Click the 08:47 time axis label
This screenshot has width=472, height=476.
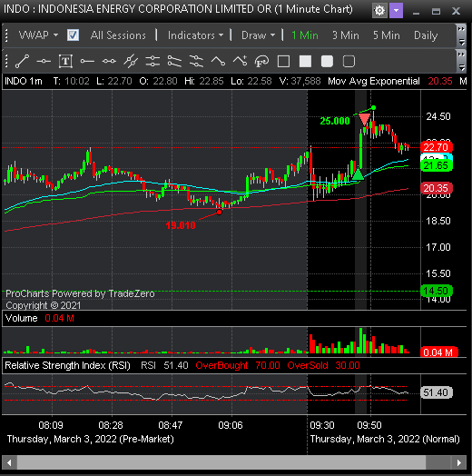(x=171, y=425)
